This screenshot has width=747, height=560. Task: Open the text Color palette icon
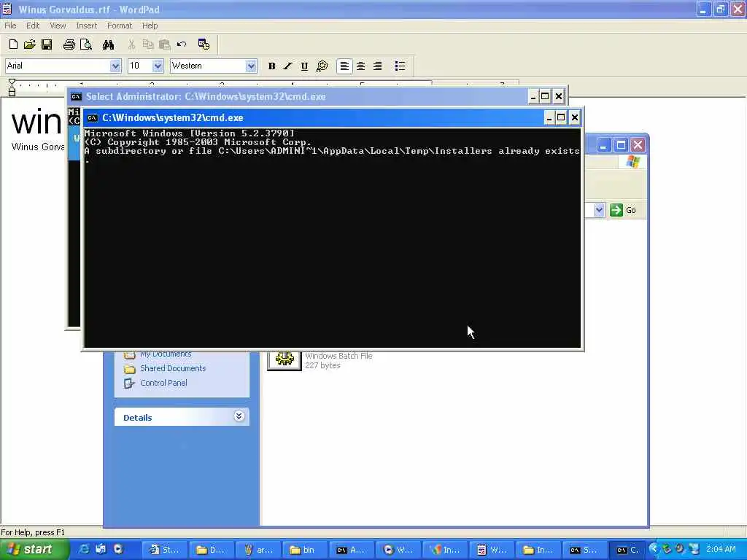322,66
